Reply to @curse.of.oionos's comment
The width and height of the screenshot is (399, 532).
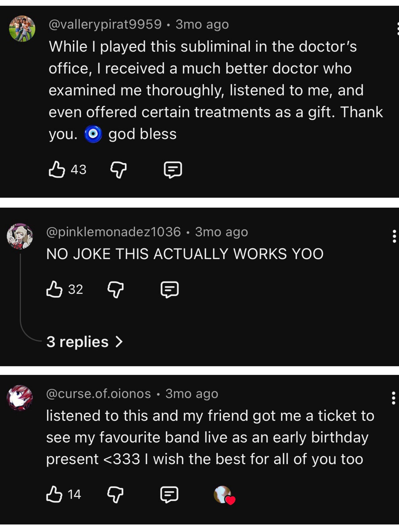169,494
